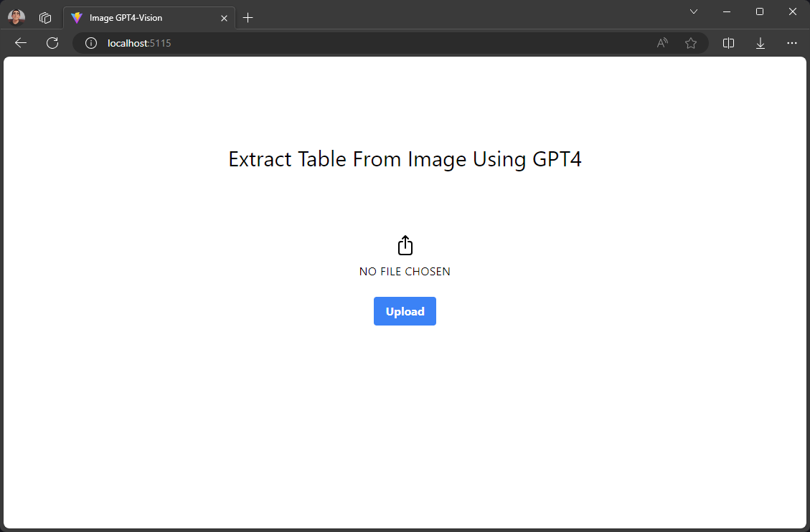View site information icon in address bar
Image resolution: width=810 pixels, height=532 pixels.
90,43
